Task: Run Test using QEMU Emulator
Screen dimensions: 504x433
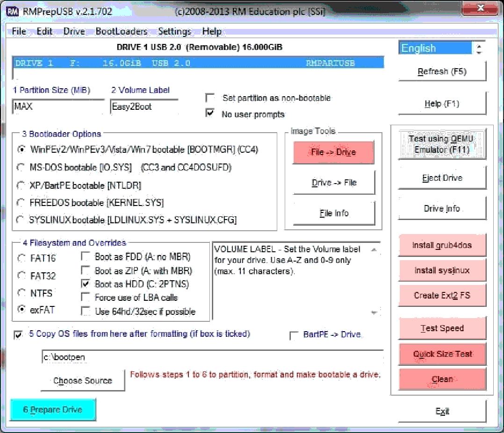Action: (442, 144)
